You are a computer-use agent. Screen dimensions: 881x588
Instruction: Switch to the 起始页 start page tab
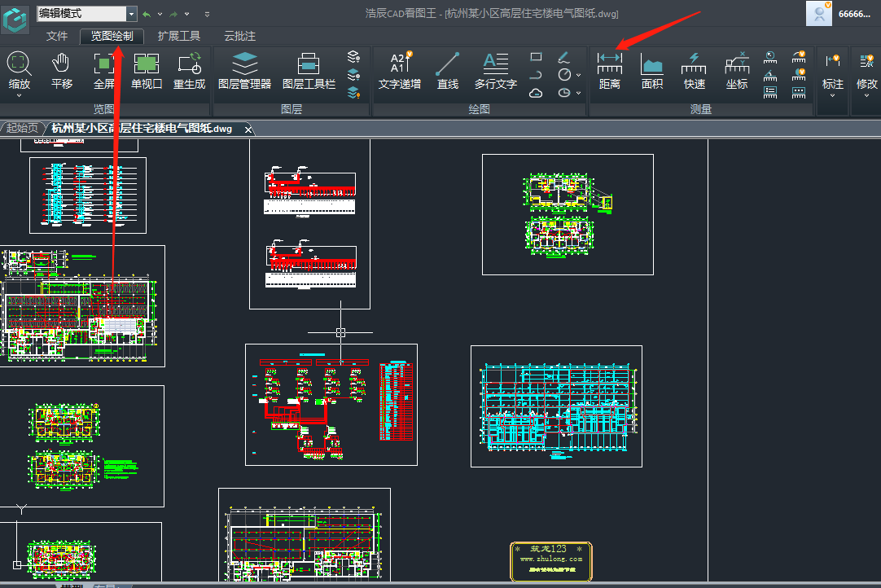tap(22, 129)
